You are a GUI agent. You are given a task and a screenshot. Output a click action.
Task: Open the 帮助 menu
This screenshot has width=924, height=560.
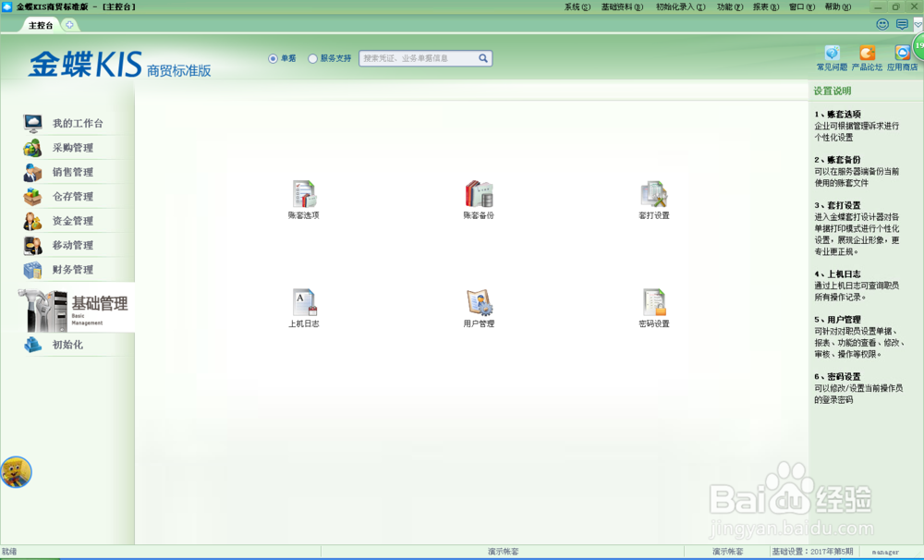point(837,7)
